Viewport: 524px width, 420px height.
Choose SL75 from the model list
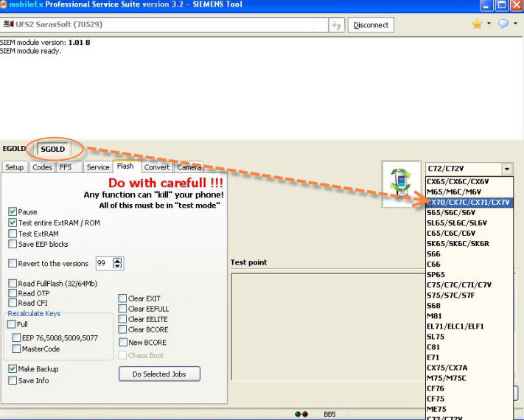(469, 337)
